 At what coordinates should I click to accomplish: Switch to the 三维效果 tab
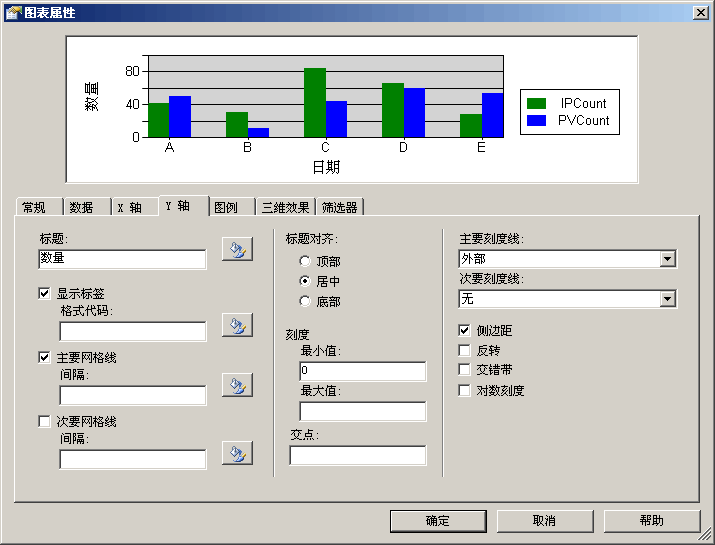pyautogui.click(x=286, y=208)
